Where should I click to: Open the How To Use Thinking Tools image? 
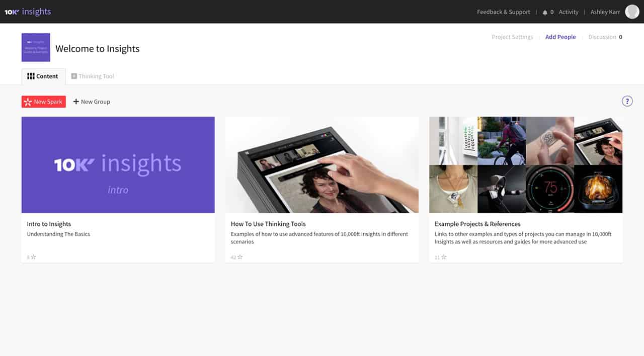[322, 165]
